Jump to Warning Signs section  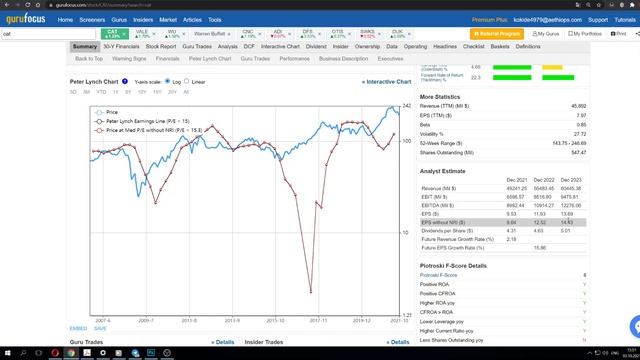(x=129, y=59)
